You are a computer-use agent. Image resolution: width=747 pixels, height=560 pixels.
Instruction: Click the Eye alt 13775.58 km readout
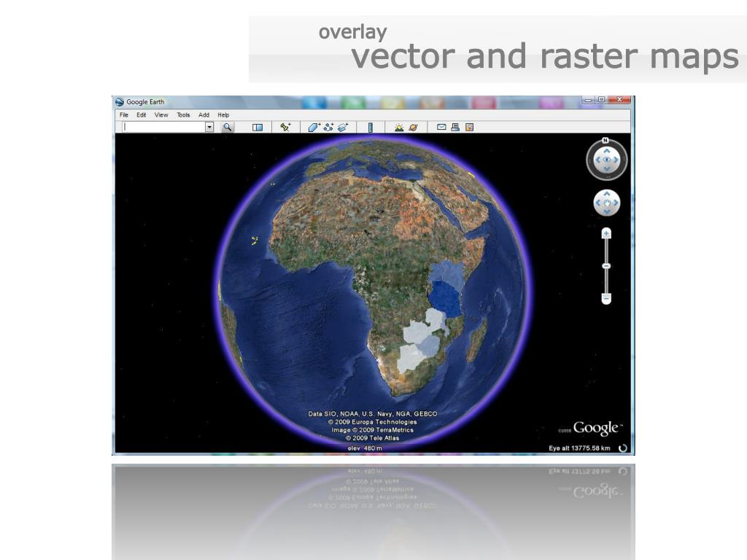(x=579, y=448)
